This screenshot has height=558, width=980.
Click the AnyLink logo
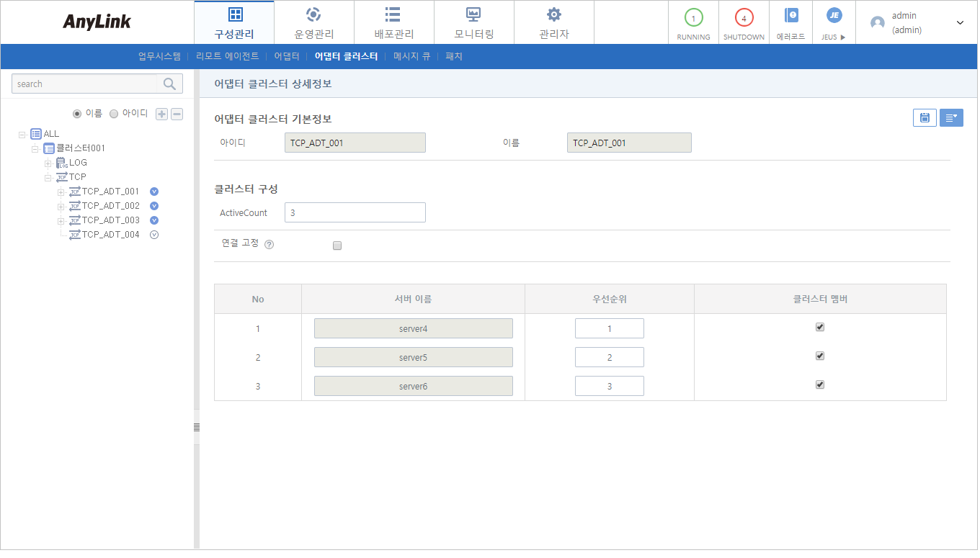click(97, 22)
